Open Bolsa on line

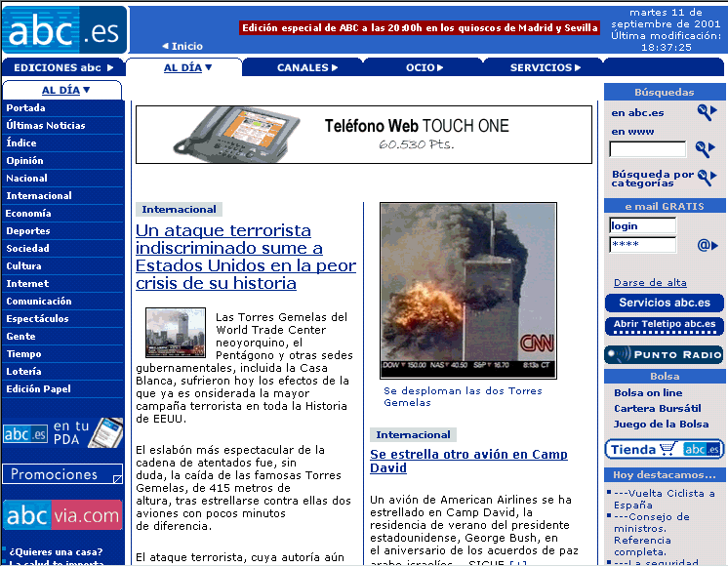point(648,393)
